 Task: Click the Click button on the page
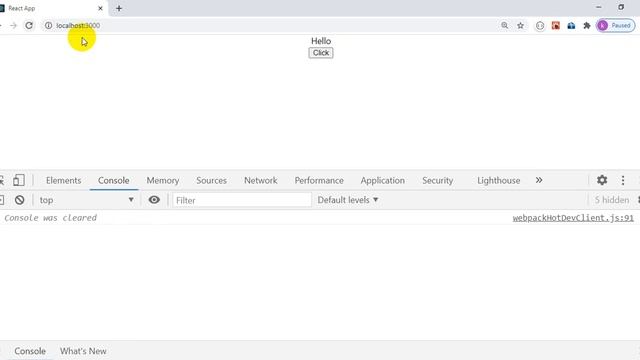pyautogui.click(x=321, y=53)
